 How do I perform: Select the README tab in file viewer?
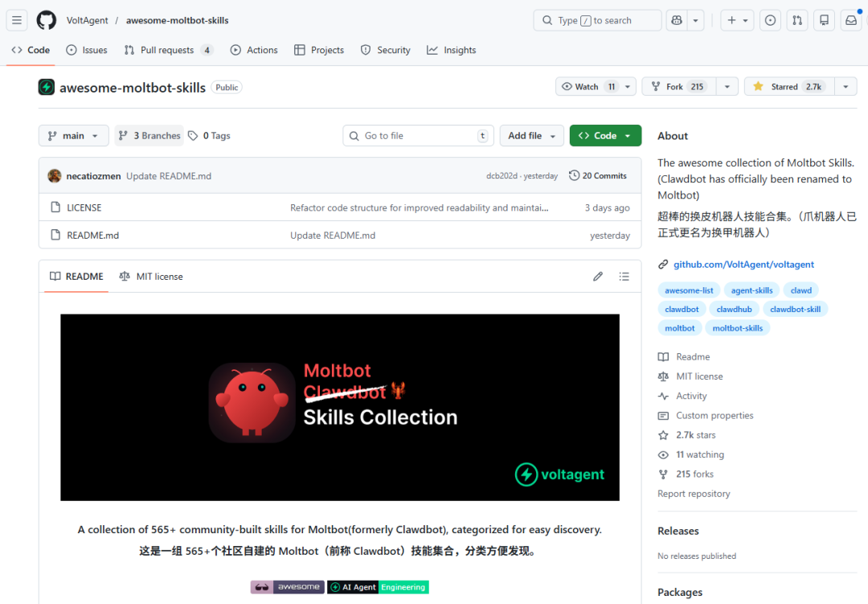pyautogui.click(x=76, y=276)
